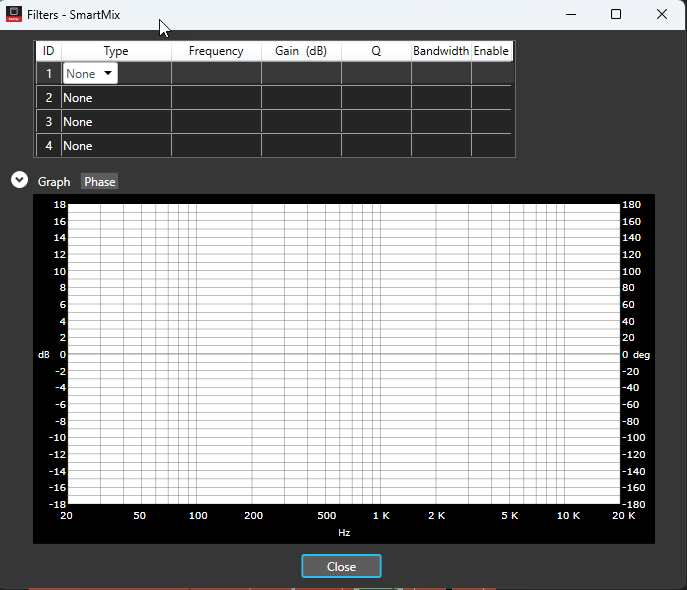Click the Gain cell of filter 2
Viewport: 687px width, 590px height.
coord(301,98)
